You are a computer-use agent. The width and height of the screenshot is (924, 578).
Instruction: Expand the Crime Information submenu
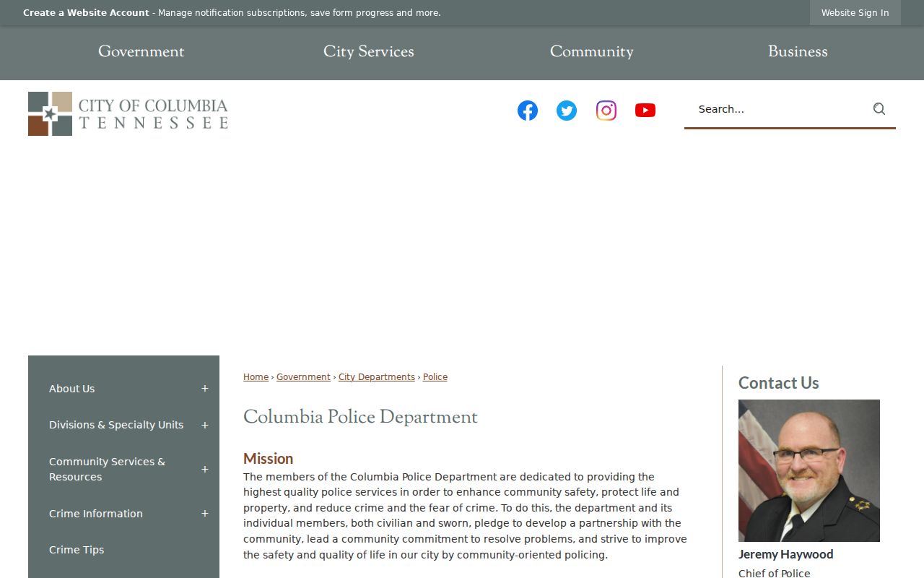(205, 514)
